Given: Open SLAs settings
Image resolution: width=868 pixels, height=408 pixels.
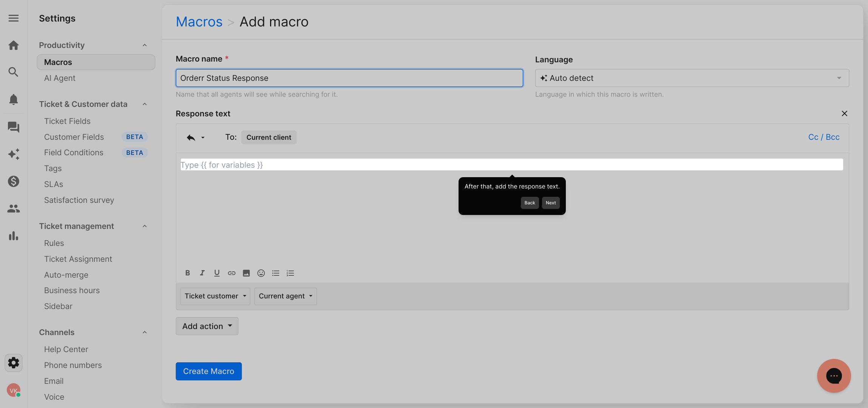Looking at the screenshot, I should (x=54, y=184).
